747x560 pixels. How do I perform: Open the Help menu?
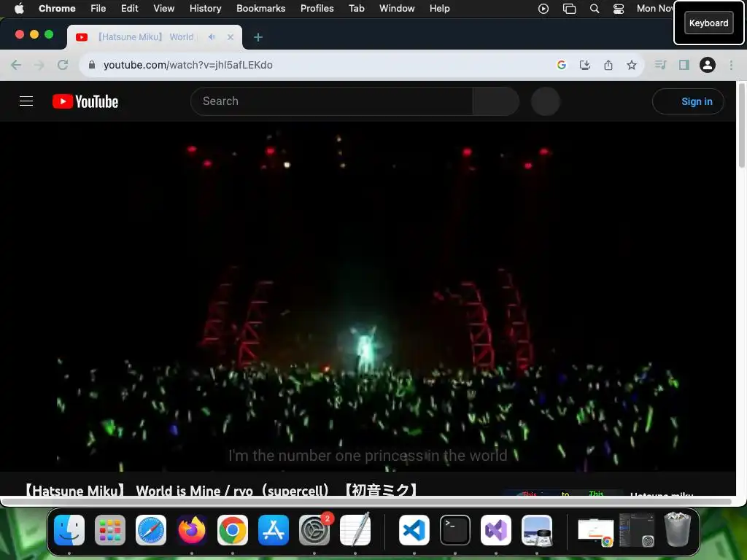[x=439, y=8]
